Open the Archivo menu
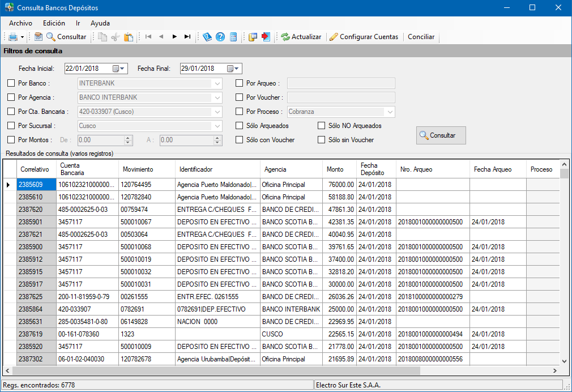Viewport: 572px width, 392px height. click(20, 23)
